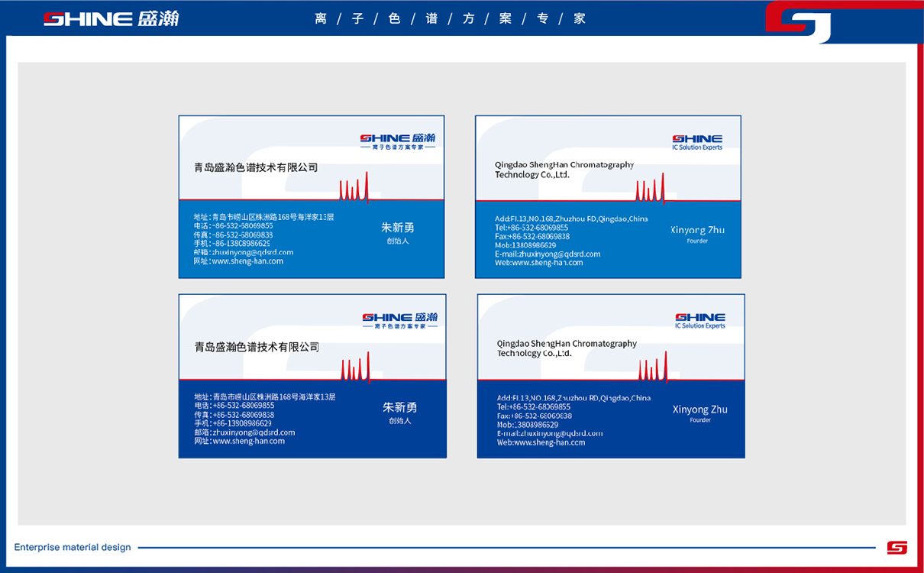Open 网址 www.sheng-han.com on light-blue Chinese card

click(238, 261)
